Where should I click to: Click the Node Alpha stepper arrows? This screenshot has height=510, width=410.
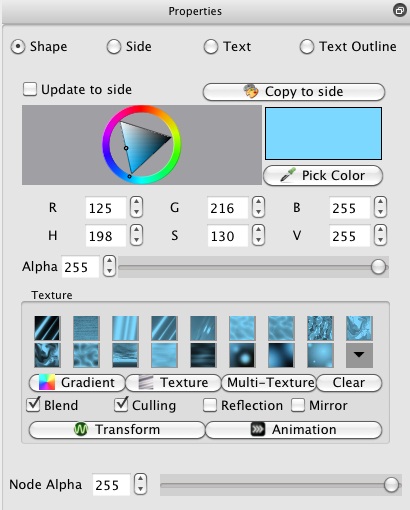[140, 484]
